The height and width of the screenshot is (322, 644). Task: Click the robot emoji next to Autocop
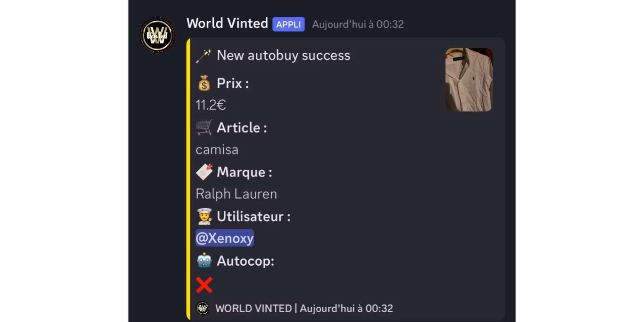[204, 261]
